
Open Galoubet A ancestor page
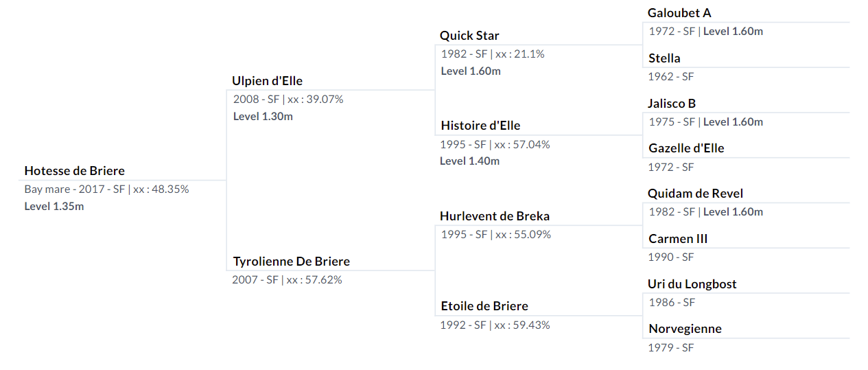[x=679, y=13]
